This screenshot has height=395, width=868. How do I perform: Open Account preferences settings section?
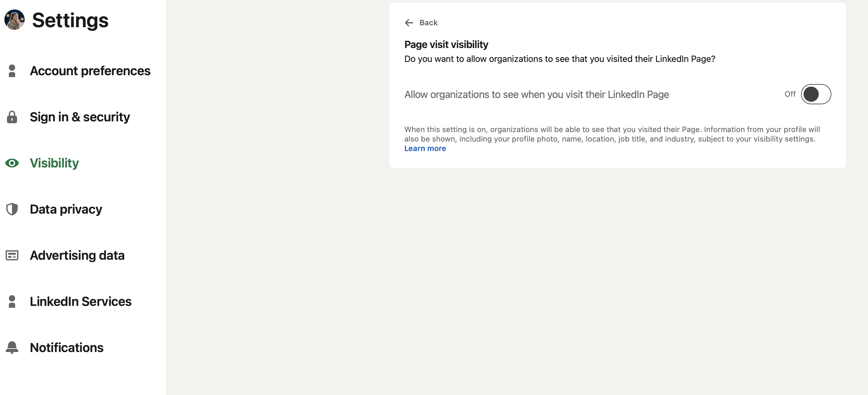click(90, 70)
